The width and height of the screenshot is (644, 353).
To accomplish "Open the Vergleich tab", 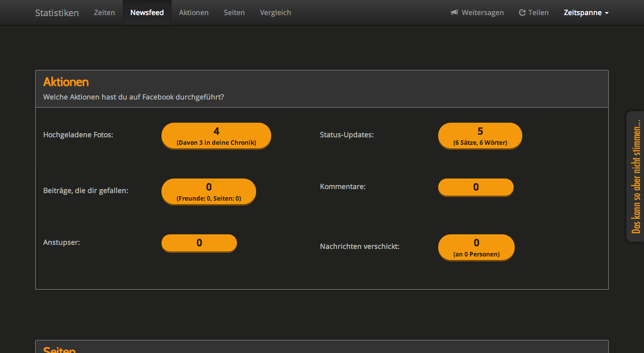I will (275, 13).
